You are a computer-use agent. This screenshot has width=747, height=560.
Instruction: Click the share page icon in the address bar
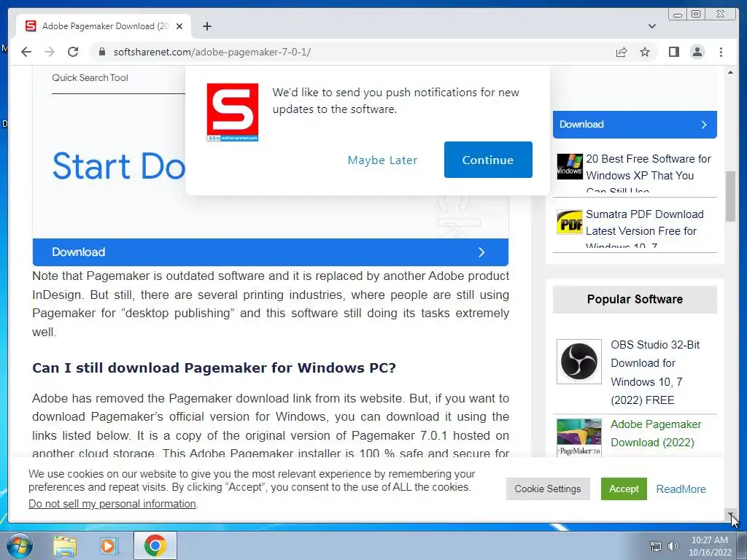pyautogui.click(x=622, y=52)
